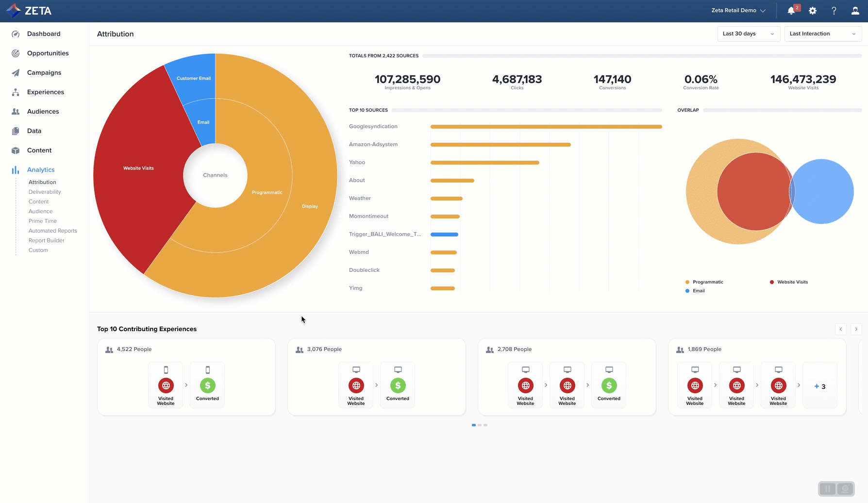
Task: Toggle Email legend item in Overlap
Action: (698, 291)
